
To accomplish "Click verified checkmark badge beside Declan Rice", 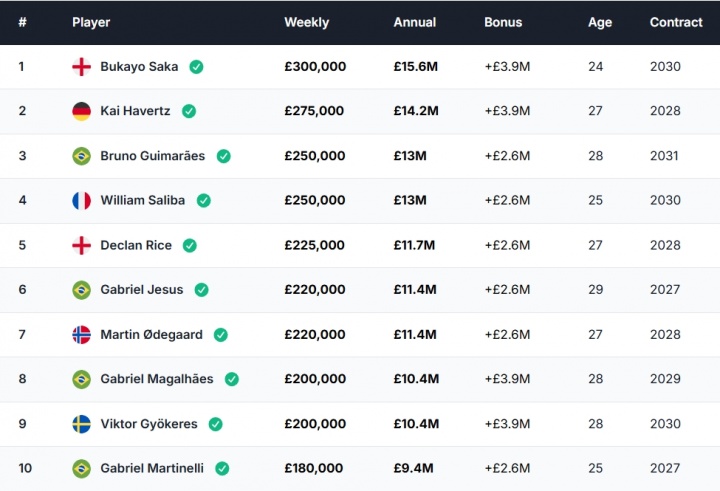I will (190, 246).
